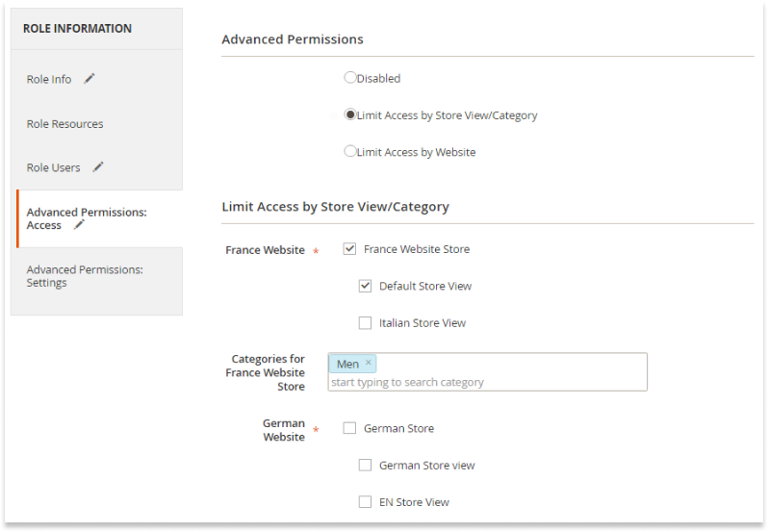Select the Disabled radio option
Image resolution: width=768 pixels, height=532 pixels.
(349, 77)
